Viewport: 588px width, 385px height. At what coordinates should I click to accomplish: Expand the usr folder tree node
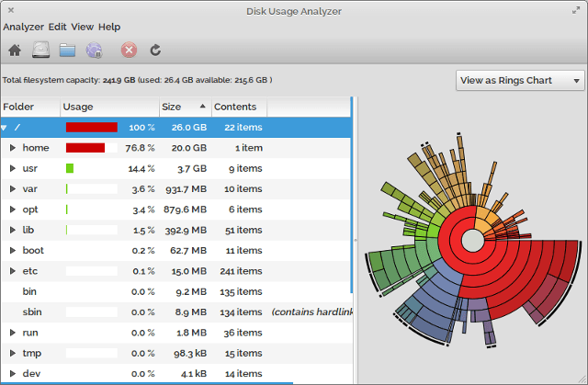click(x=12, y=168)
